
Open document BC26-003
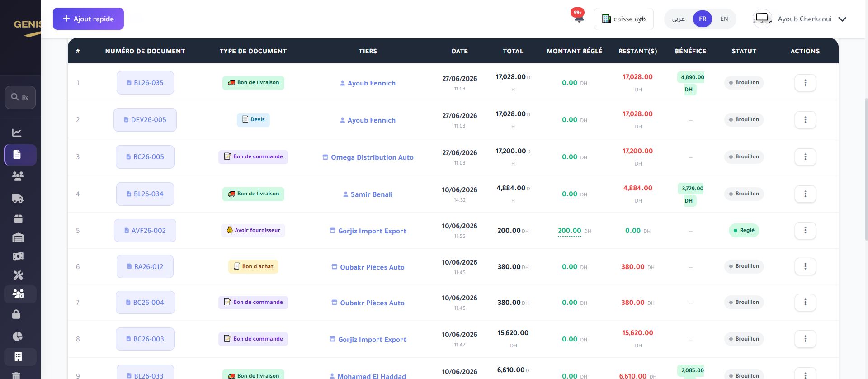[145, 339]
